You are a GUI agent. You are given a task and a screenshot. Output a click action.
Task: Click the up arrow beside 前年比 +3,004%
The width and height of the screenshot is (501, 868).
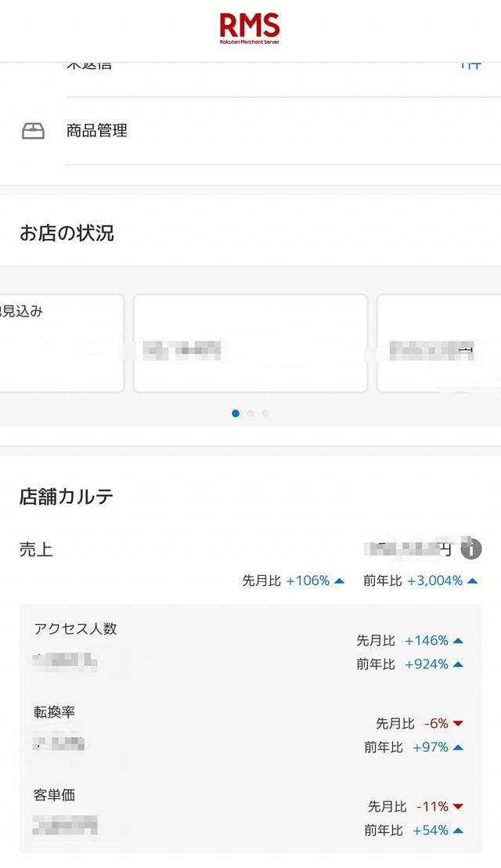point(472,580)
